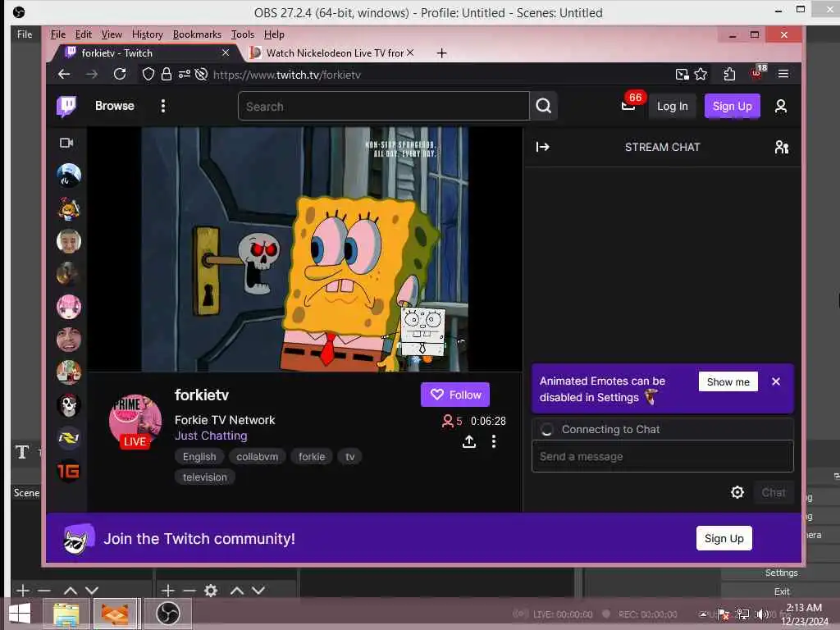Click the magnifier search button
The image size is (840, 630).
(x=543, y=106)
